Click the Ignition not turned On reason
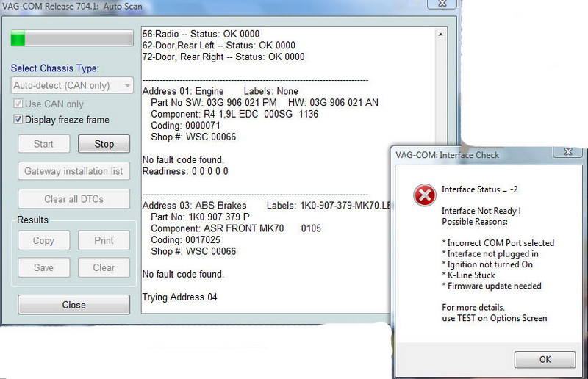 [487, 264]
